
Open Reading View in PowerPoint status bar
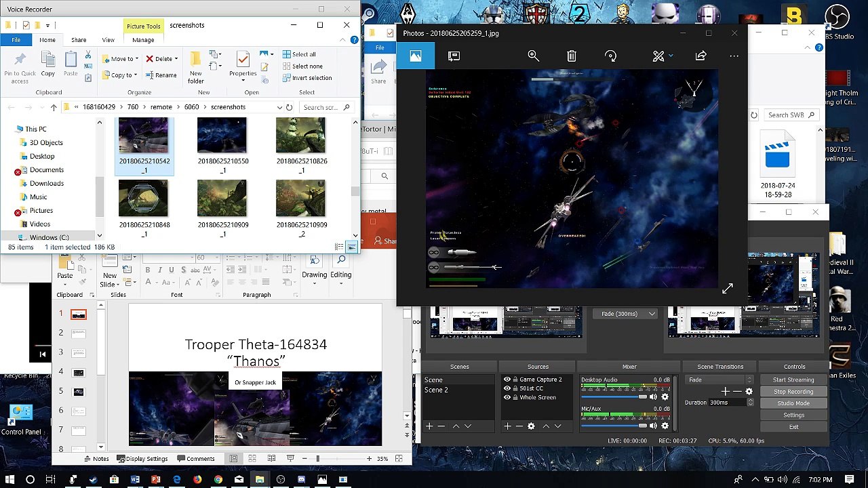tap(271, 459)
